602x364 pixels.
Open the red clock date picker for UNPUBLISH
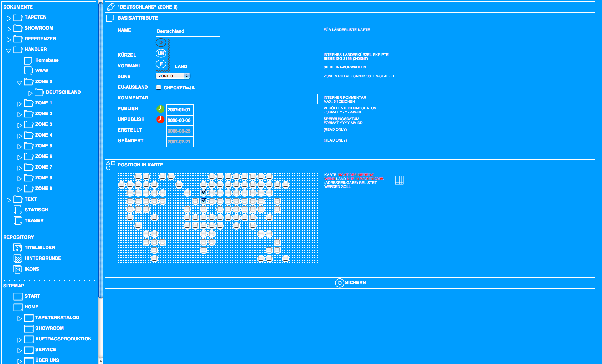(160, 119)
